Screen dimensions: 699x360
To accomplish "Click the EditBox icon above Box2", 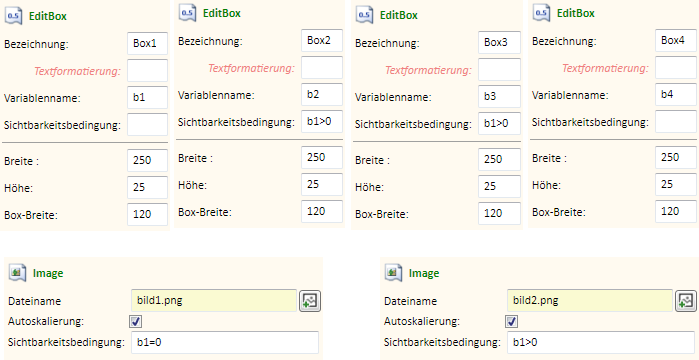I will point(187,13).
